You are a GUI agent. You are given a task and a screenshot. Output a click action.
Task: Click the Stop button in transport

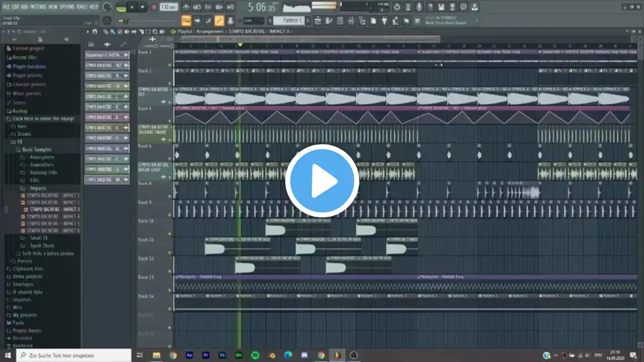(143, 8)
